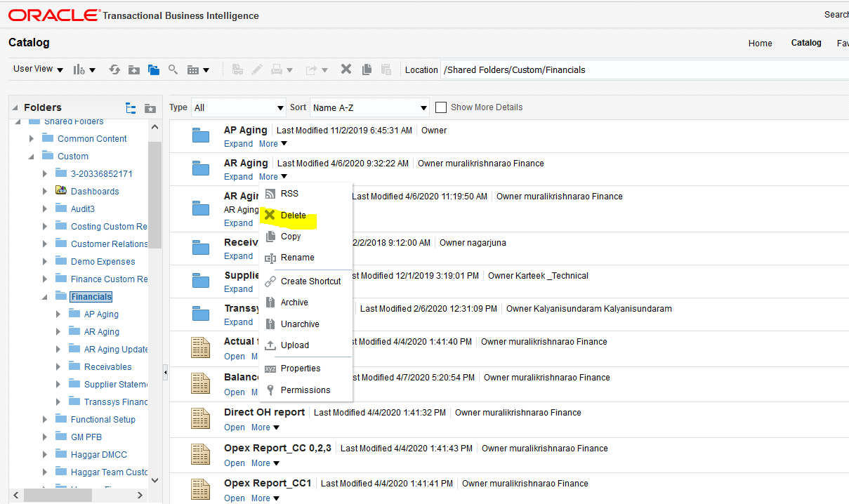Open the User View dropdown
This screenshot has width=849, height=504.
(38, 69)
